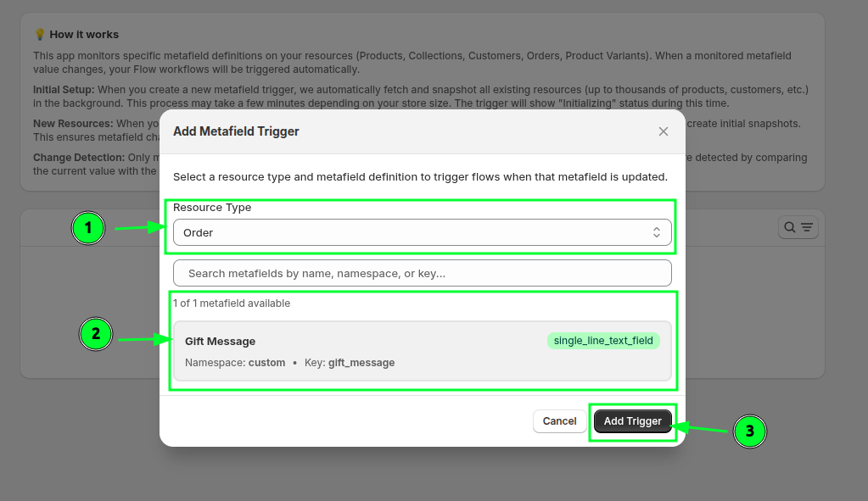The height and width of the screenshot is (501, 868).
Task: Click the gift_message key text
Action: (x=361, y=363)
